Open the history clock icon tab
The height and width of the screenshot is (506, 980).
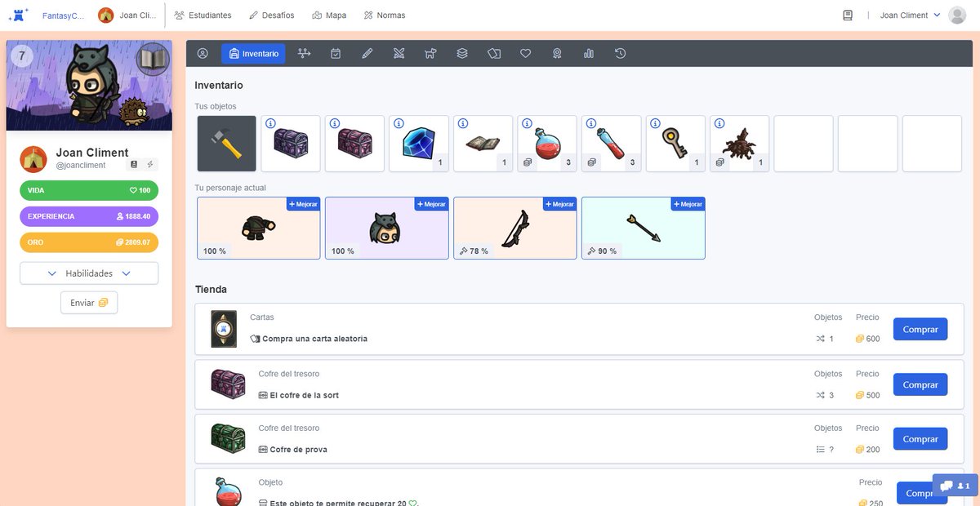(x=621, y=54)
